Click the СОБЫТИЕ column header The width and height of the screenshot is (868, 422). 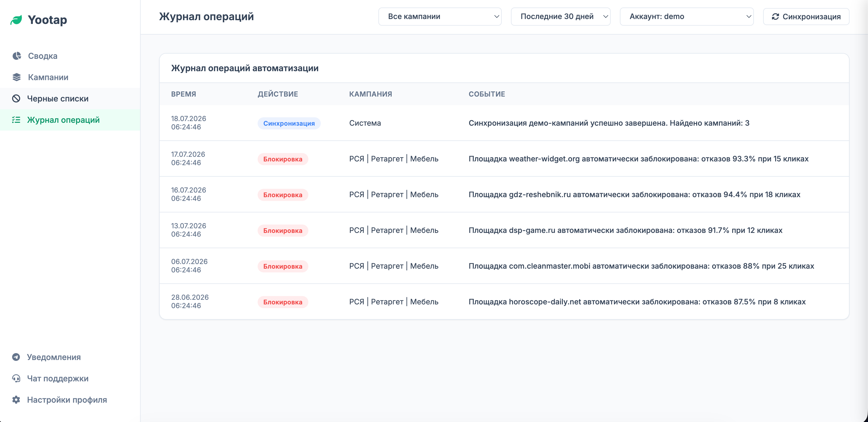[486, 94]
